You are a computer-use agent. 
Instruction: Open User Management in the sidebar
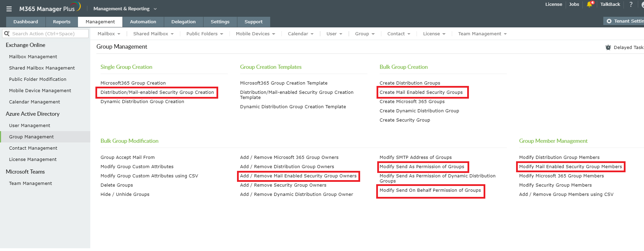(x=29, y=125)
